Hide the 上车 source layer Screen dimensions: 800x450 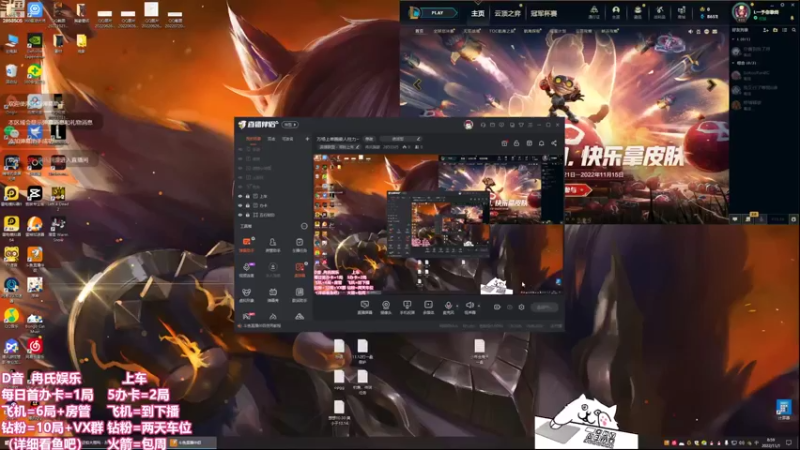pos(240,196)
